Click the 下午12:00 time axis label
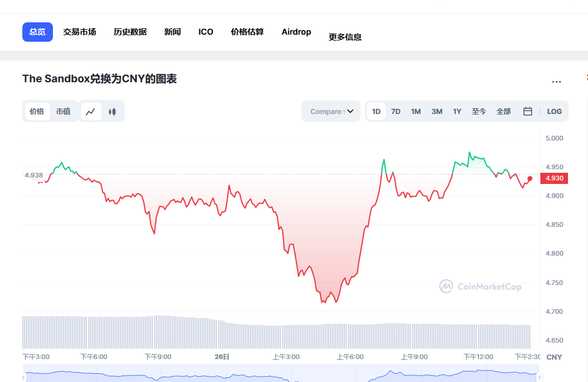 (479, 357)
